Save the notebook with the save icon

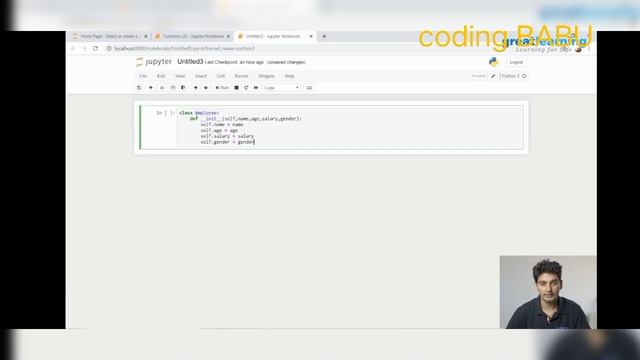[x=139, y=88]
